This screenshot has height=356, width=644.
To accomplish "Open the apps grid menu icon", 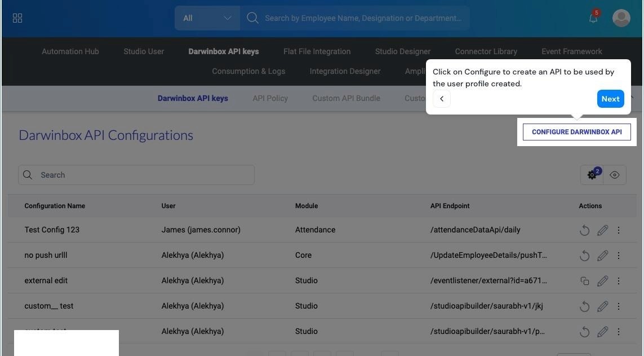I will (x=17, y=18).
